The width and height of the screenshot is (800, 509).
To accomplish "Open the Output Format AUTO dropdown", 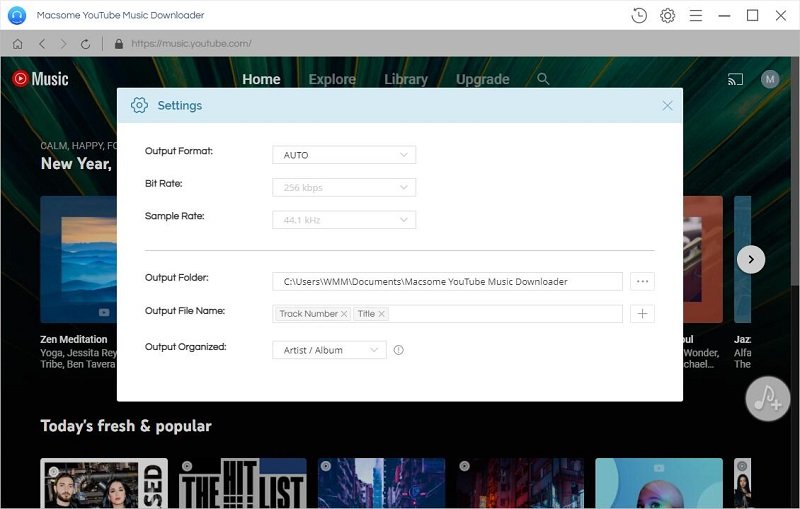I will point(344,155).
